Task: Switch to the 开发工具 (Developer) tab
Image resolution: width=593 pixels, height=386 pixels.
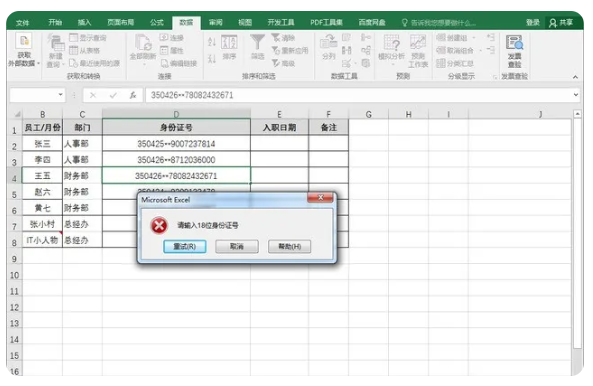Action: coord(281,22)
